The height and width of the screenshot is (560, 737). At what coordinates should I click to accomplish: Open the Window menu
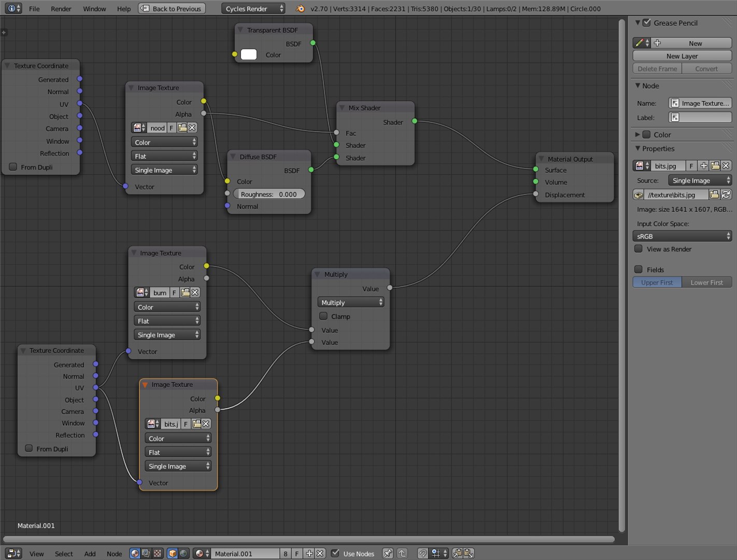(94, 9)
